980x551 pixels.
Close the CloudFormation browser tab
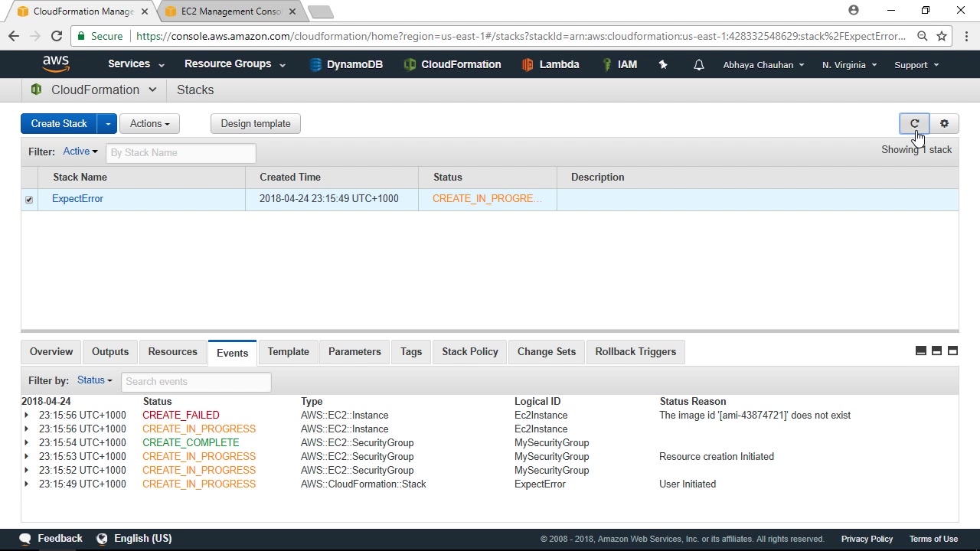point(144,11)
